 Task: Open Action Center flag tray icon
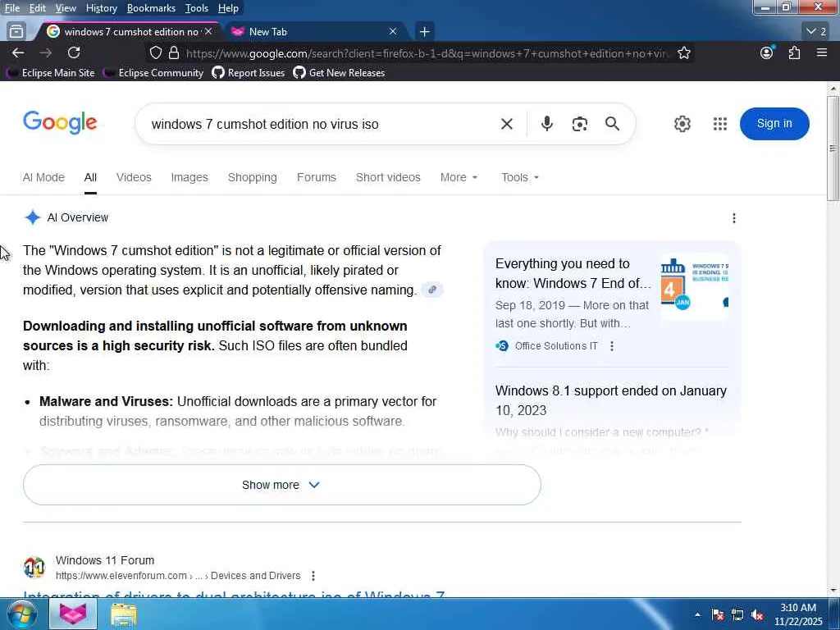pos(718,614)
